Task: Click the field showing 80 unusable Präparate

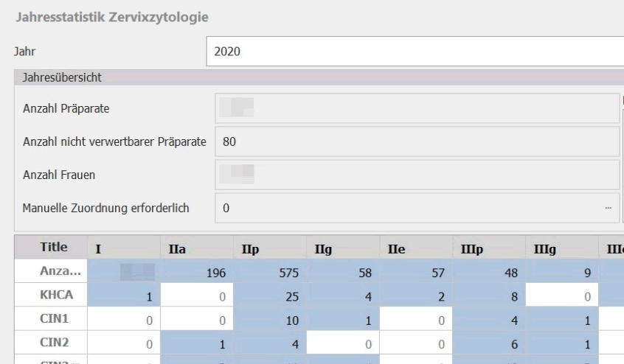Action: click(x=417, y=141)
